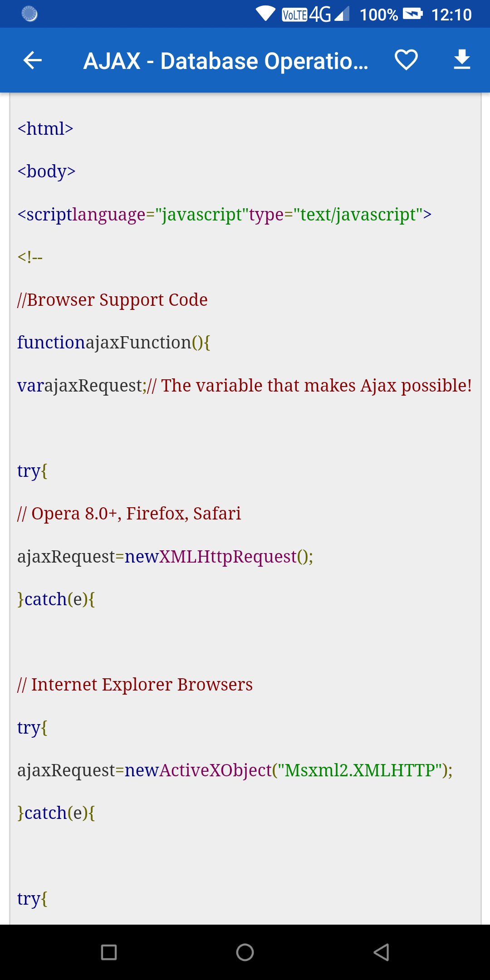Tap the <html> opening tag line
490x980 pixels.
click(x=45, y=129)
